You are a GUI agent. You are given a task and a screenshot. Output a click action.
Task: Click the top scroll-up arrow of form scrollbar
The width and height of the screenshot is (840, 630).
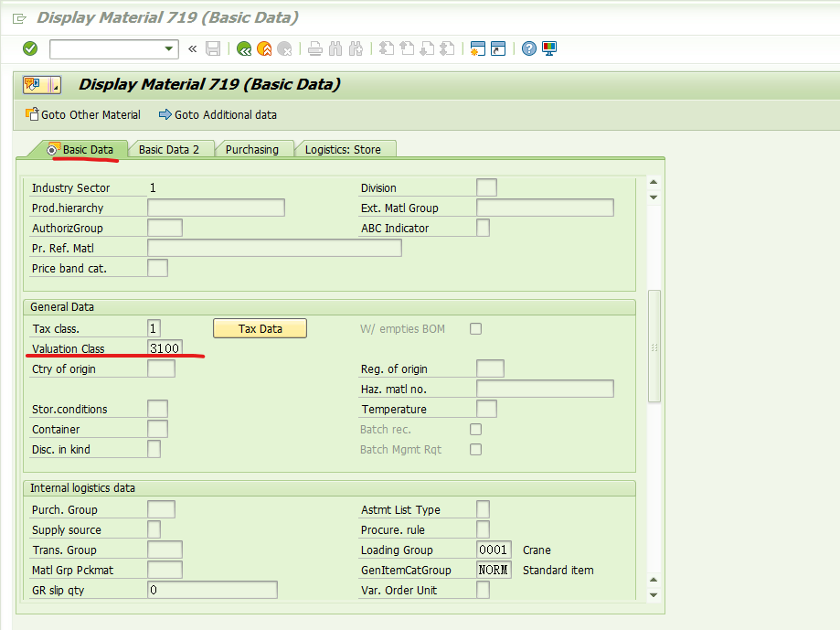click(654, 182)
